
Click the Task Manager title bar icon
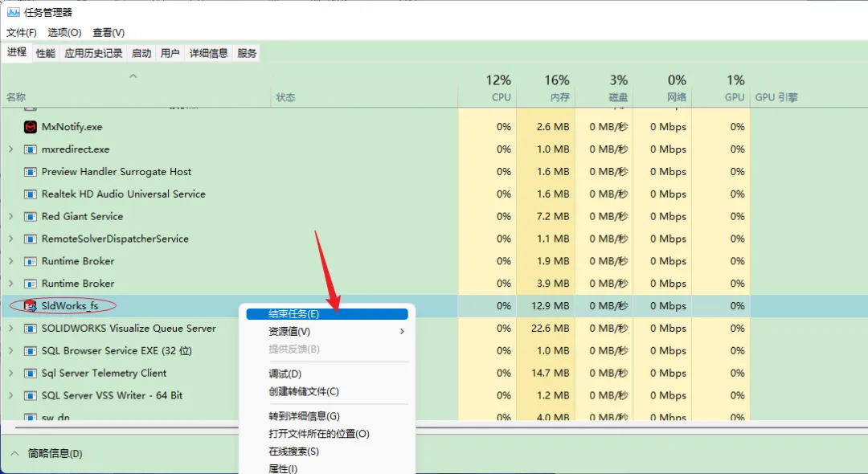[x=14, y=12]
